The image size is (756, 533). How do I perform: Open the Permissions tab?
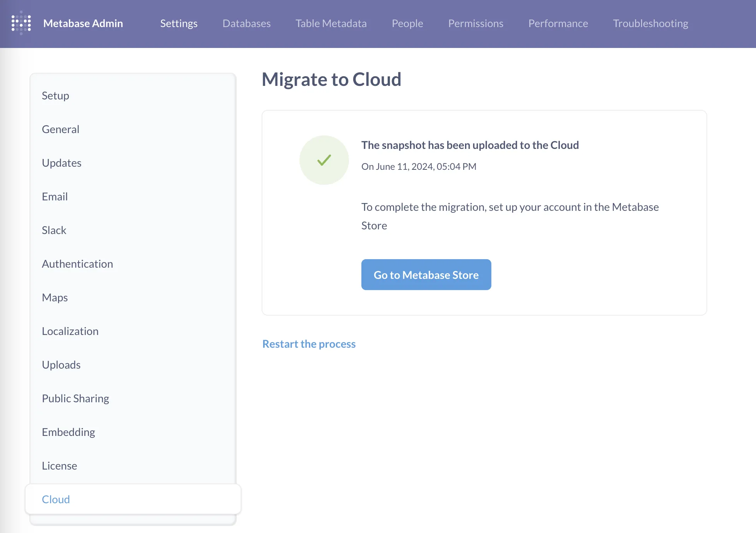[475, 24]
